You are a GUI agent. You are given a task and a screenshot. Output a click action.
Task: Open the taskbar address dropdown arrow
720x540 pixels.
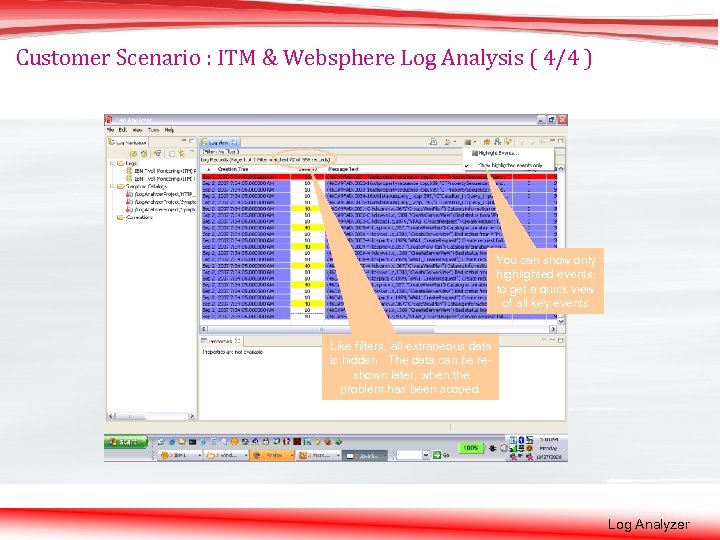pos(426,455)
